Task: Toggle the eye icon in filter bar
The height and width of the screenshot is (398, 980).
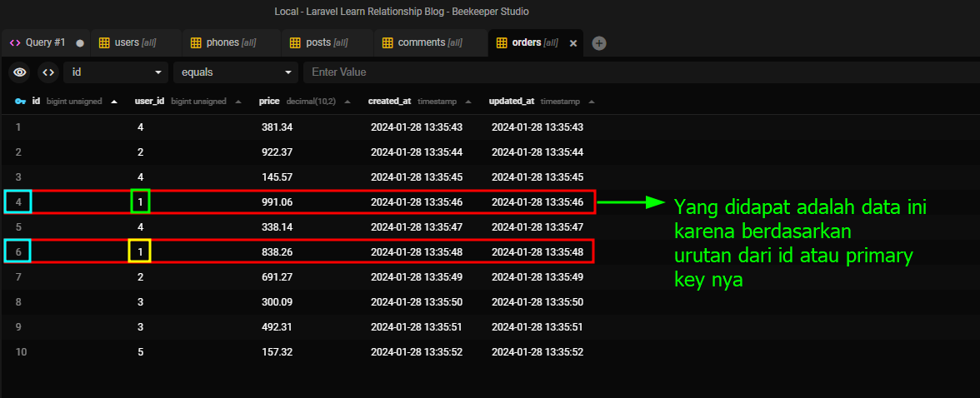Action: tap(20, 72)
